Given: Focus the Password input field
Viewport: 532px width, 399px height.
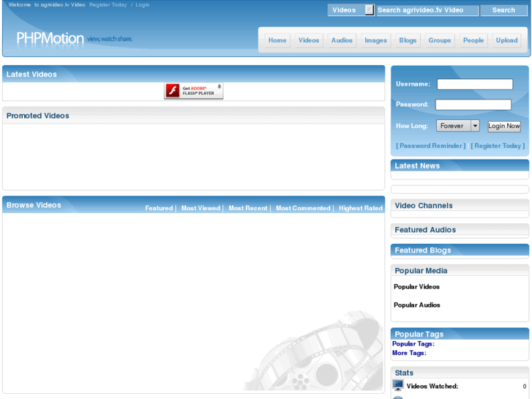Looking at the screenshot, I should [x=473, y=105].
